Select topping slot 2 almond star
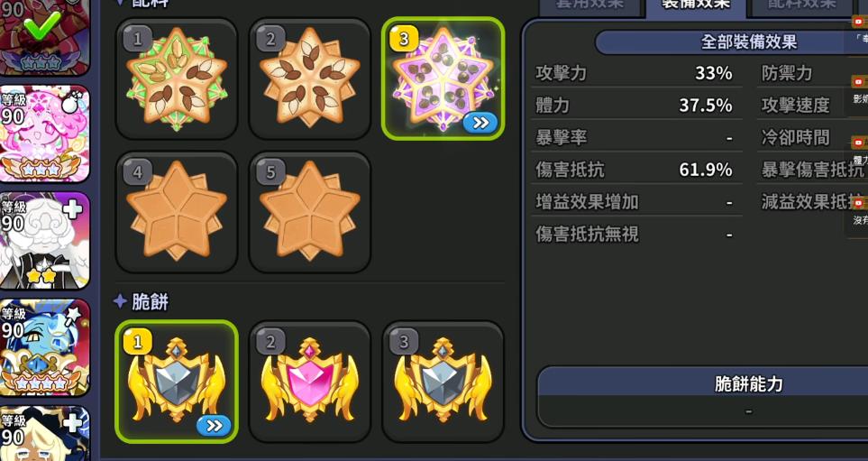Image resolution: width=868 pixels, height=461 pixels. [x=310, y=79]
